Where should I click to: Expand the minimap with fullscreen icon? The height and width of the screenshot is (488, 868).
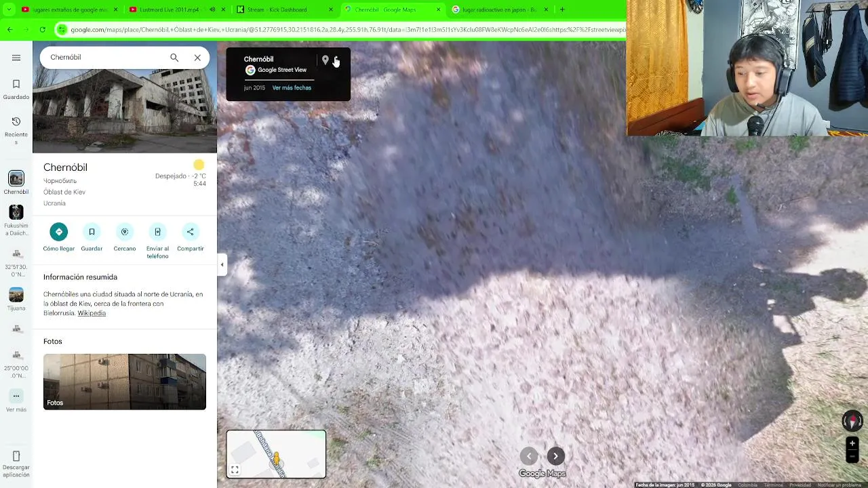click(x=235, y=470)
